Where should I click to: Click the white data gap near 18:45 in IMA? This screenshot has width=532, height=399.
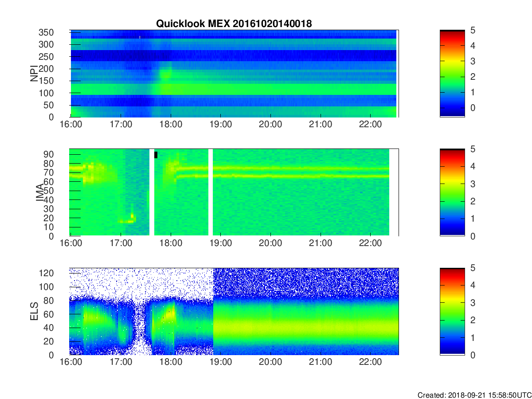[x=211, y=192]
